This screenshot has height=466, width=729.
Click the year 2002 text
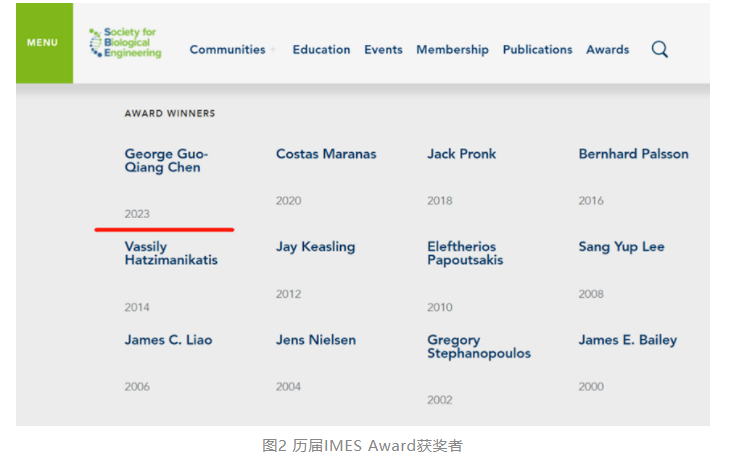tap(440, 400)
